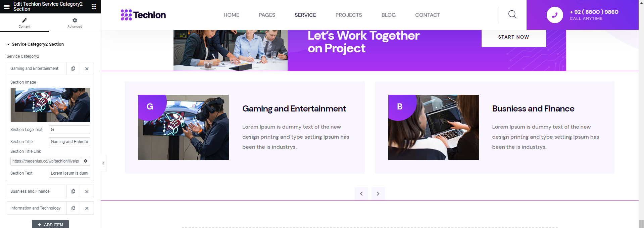Delete the Busniess and Finance item
The width and height of the screenshot is (644, 228).
tap(87, 191)
